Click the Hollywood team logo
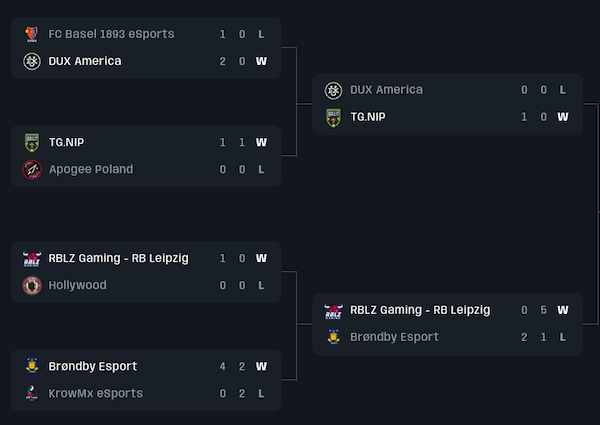 point(31,285)
